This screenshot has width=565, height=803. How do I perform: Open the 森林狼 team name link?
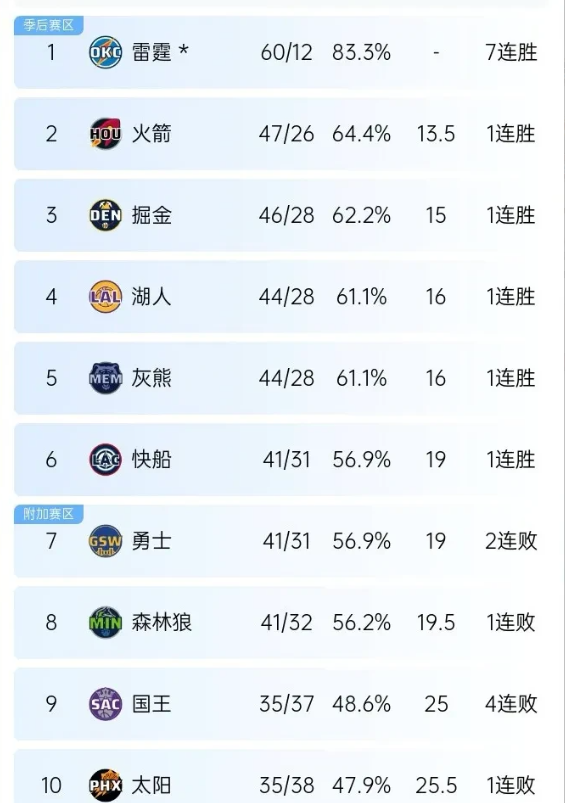(x=162, y=623)
